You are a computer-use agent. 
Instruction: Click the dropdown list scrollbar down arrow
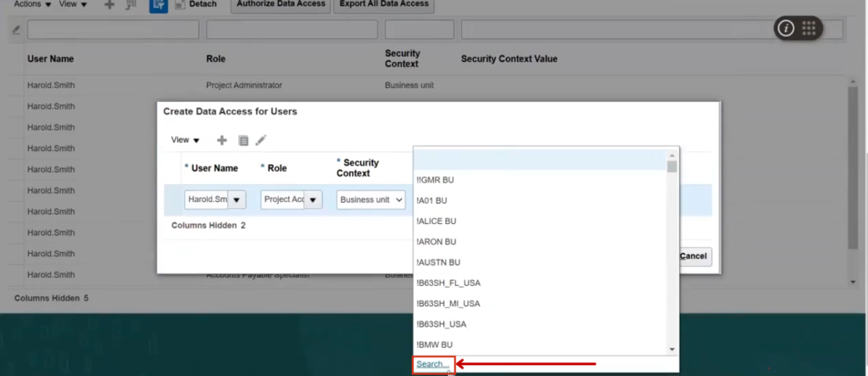pyautogui.click(x=672, y=349)
